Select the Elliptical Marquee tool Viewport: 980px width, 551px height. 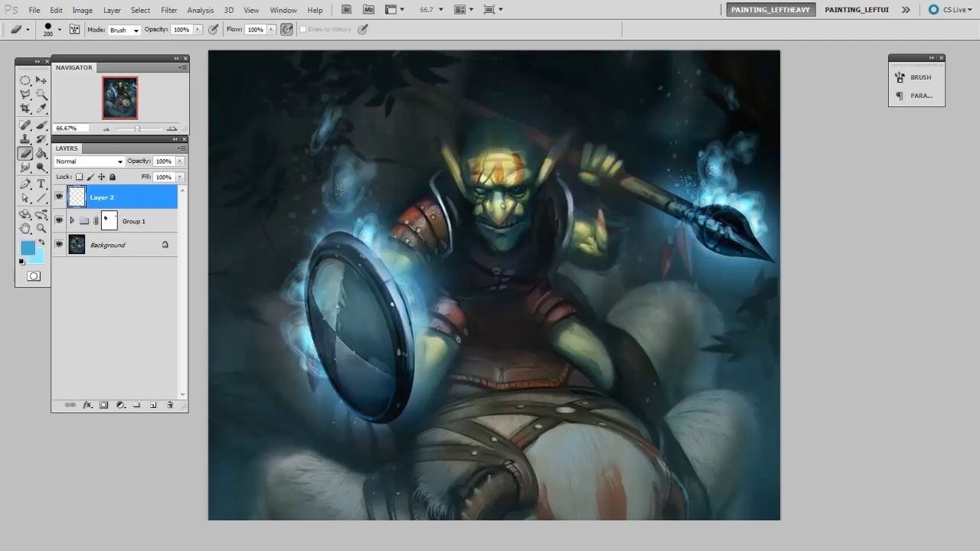click(25, 80)
